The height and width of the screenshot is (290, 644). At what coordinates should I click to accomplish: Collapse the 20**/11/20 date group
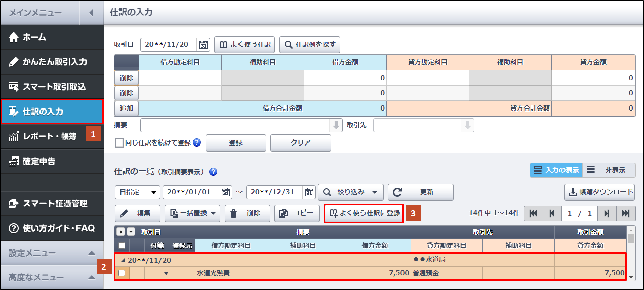click(x=122, y=260)
